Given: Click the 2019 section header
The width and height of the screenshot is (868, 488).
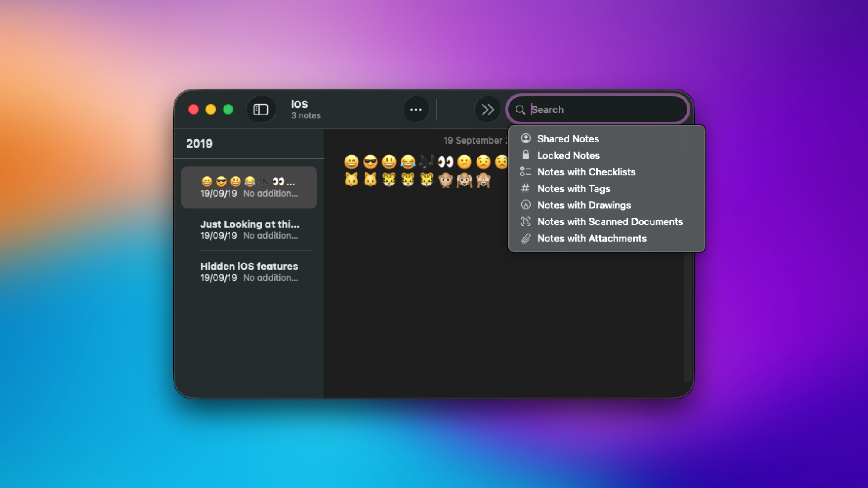Looking at the screenshot, I should pyautogui.click(x=199, y=144).
